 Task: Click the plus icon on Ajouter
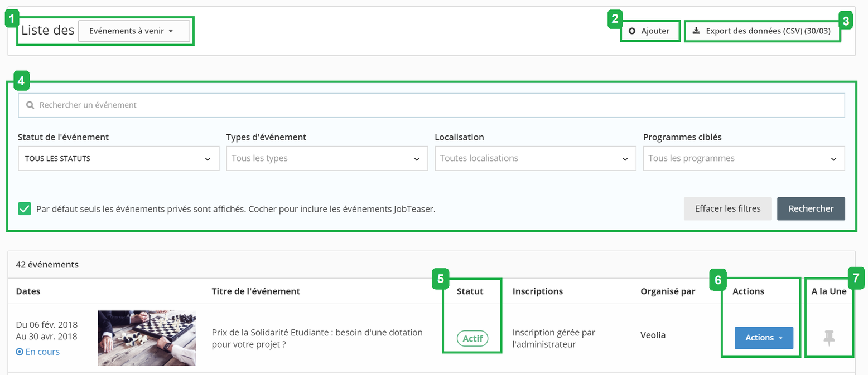[632, 31]
